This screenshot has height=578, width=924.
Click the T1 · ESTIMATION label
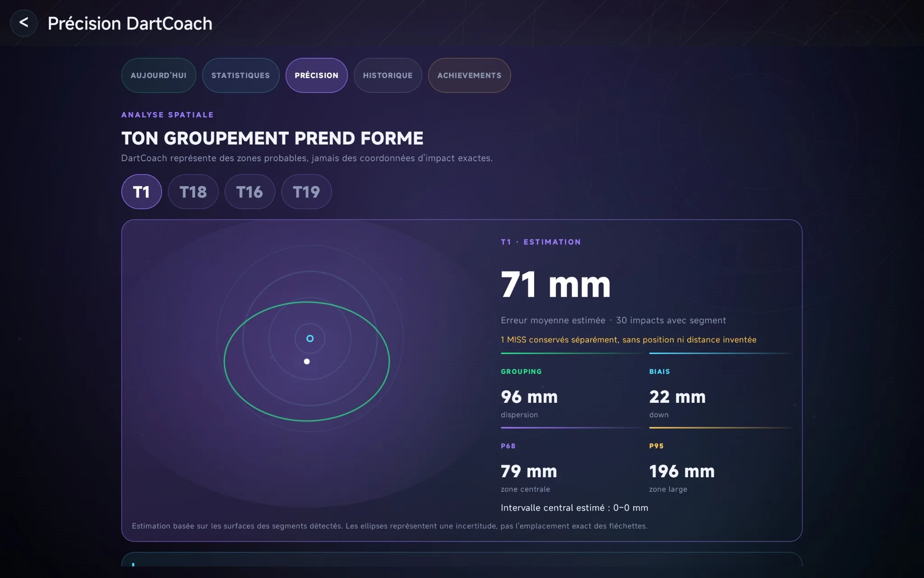[x=541, y=242]
